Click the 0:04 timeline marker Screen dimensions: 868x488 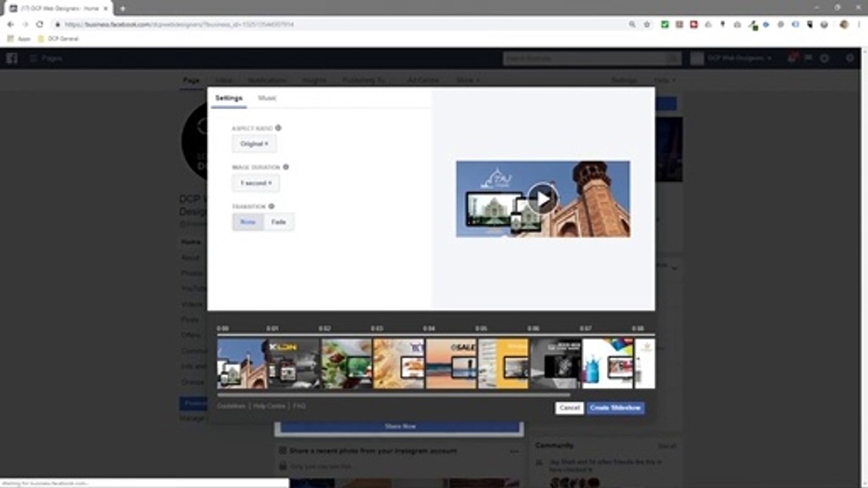click(x=429, y=328)
